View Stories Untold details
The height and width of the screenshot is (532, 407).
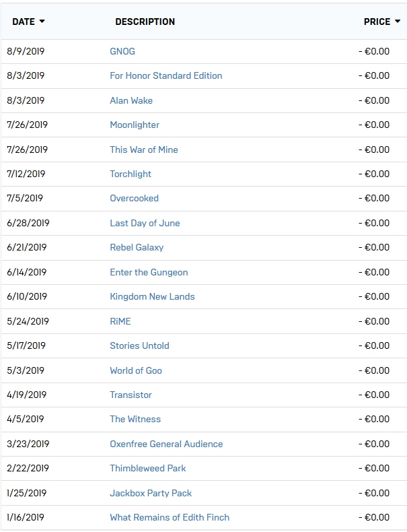pos(139,345)
